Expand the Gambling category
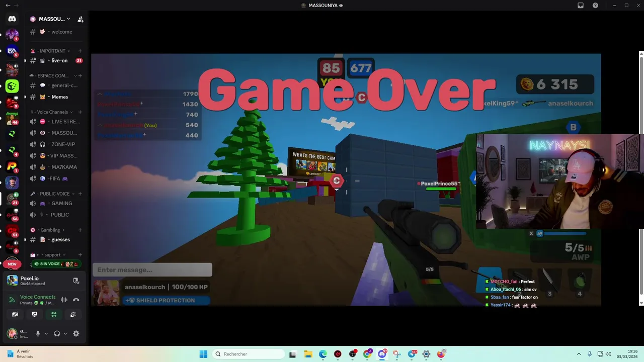 tap(47, 230)
